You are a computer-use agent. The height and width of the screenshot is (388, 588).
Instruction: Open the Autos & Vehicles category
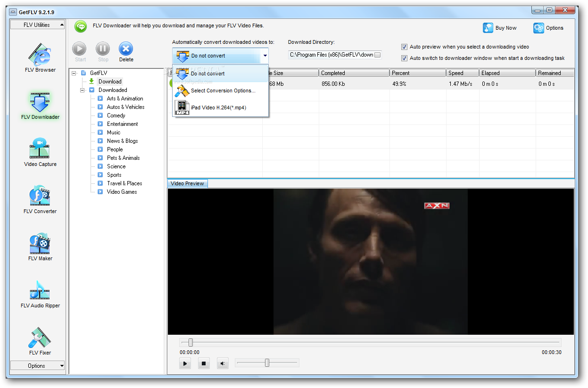point(125,107)
